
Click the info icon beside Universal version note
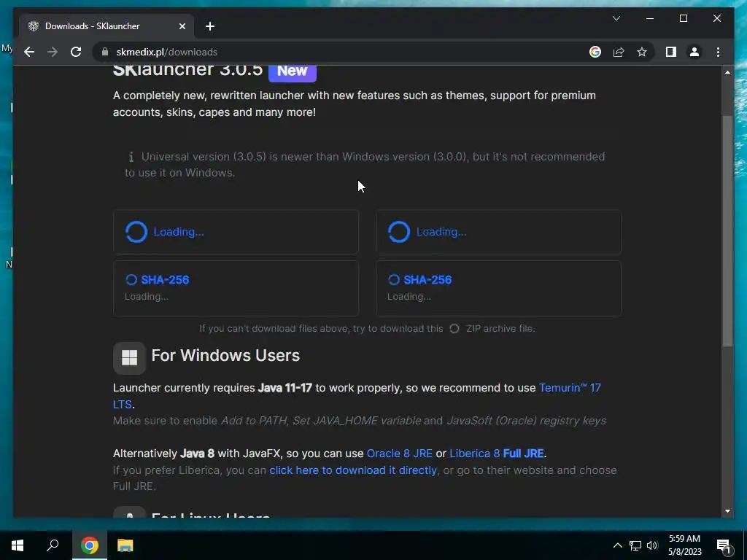131,157
